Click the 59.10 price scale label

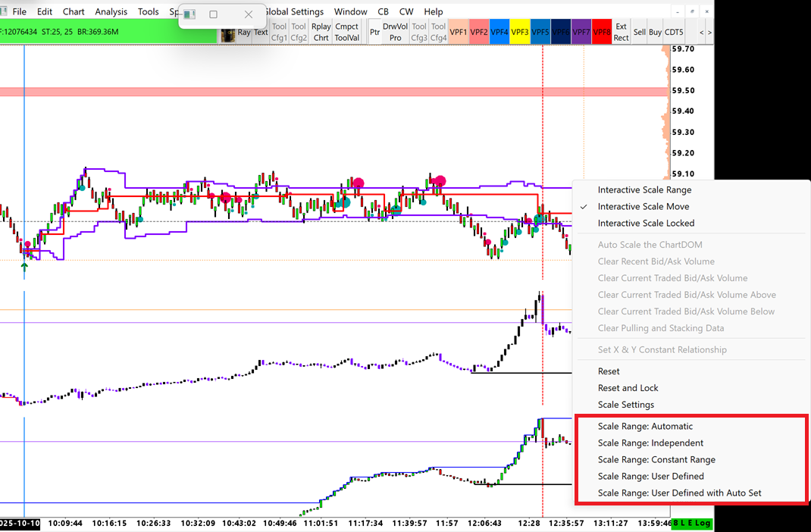click(x=683, y=174)
